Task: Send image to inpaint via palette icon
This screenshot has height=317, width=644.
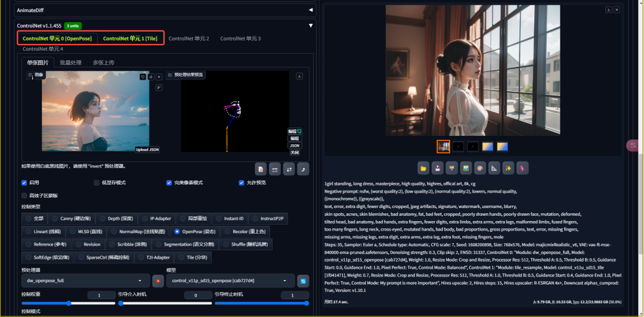Action: coord(479,168)
